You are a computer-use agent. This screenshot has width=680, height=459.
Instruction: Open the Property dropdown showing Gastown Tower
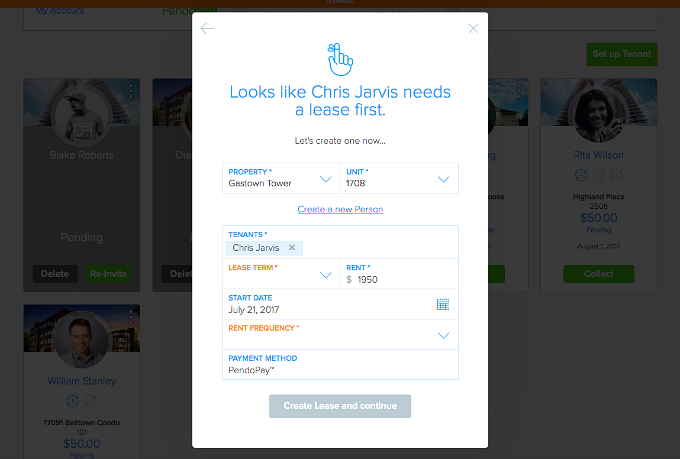coord(281,178)
